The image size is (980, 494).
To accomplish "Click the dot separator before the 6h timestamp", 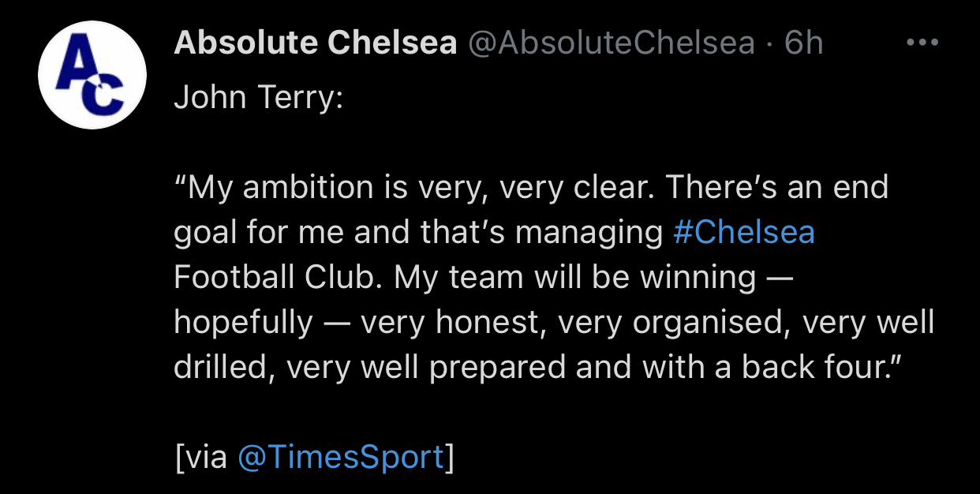I will point(769,43).
